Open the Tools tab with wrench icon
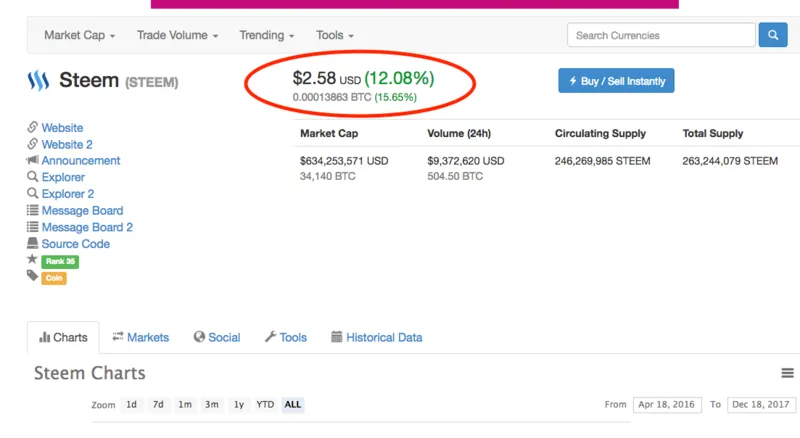Image resolution: width=800 pixels, height=438 pixels. point(286,337)
